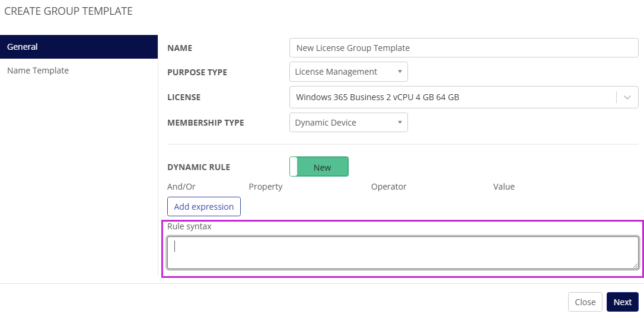Proceed with the Next button

pyautogui.click(x=622, y=302)
